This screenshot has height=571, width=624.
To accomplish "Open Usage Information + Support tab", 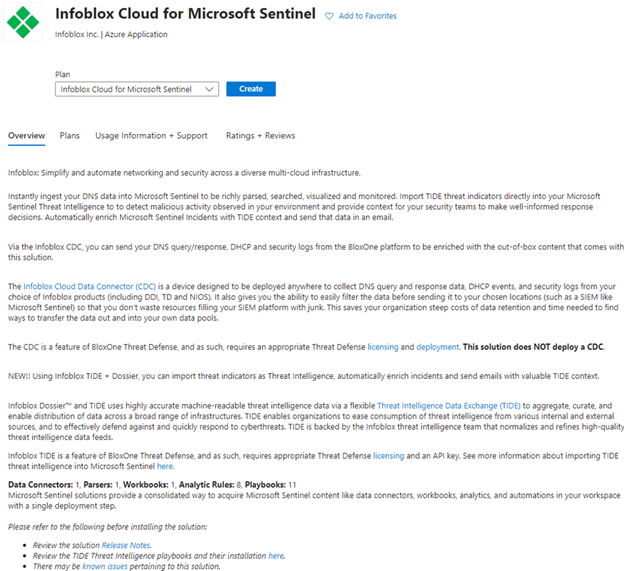I will (151, 136).
